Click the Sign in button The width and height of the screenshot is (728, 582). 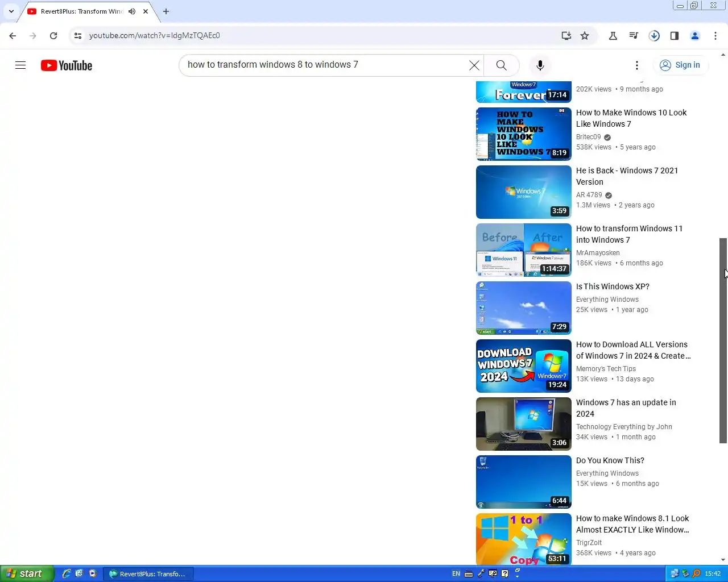tap(680, 65)
